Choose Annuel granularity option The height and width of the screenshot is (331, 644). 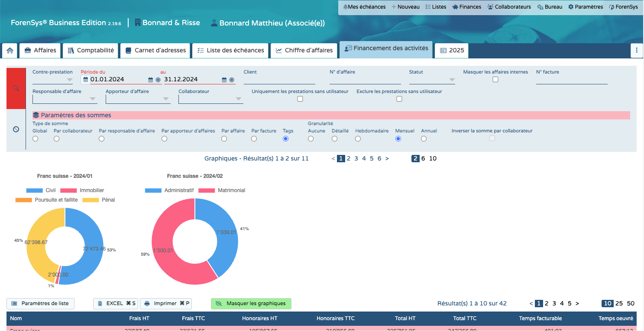pyautogui.click(x=424, y=139)
